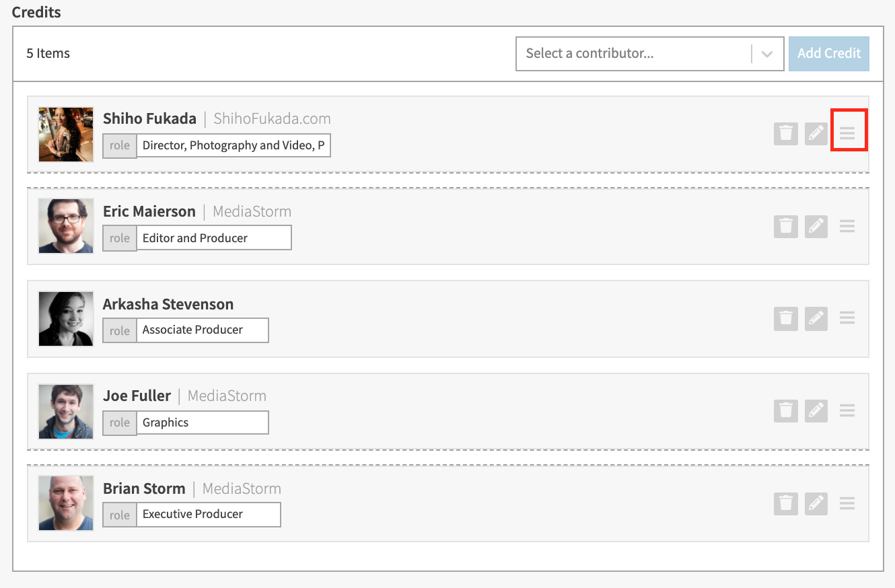Viewport: 895px width, 588px height.
Task: Click MediaStorm next to Joe Fuller
Action: (227, 396)
